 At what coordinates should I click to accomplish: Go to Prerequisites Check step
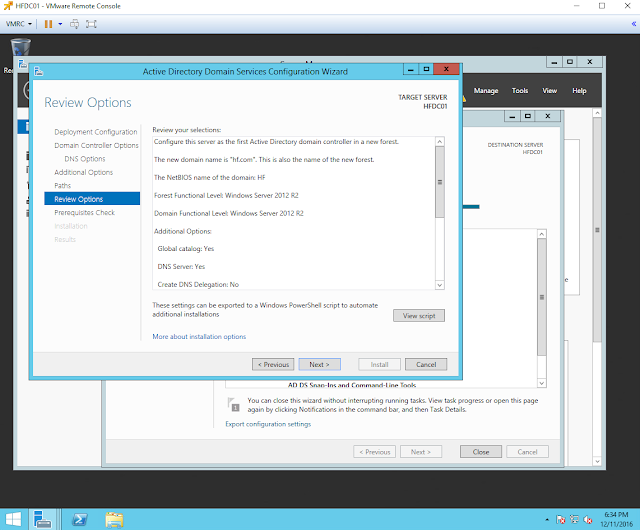click(x=84, y=212)
